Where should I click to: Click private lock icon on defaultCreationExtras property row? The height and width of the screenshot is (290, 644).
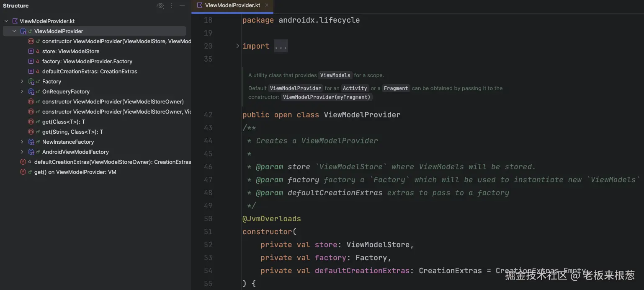coord(38,71)
